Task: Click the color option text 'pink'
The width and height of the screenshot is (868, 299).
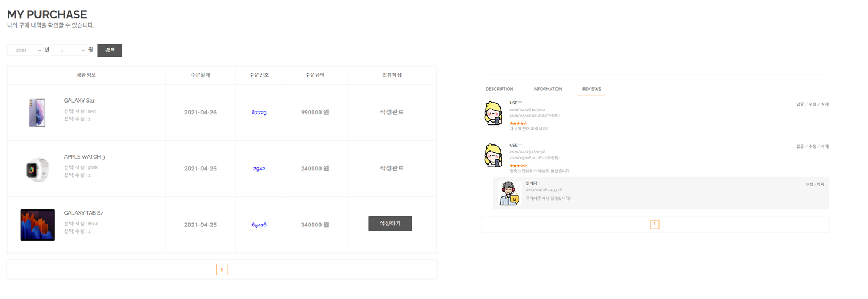Action: (x=93, y=167)
